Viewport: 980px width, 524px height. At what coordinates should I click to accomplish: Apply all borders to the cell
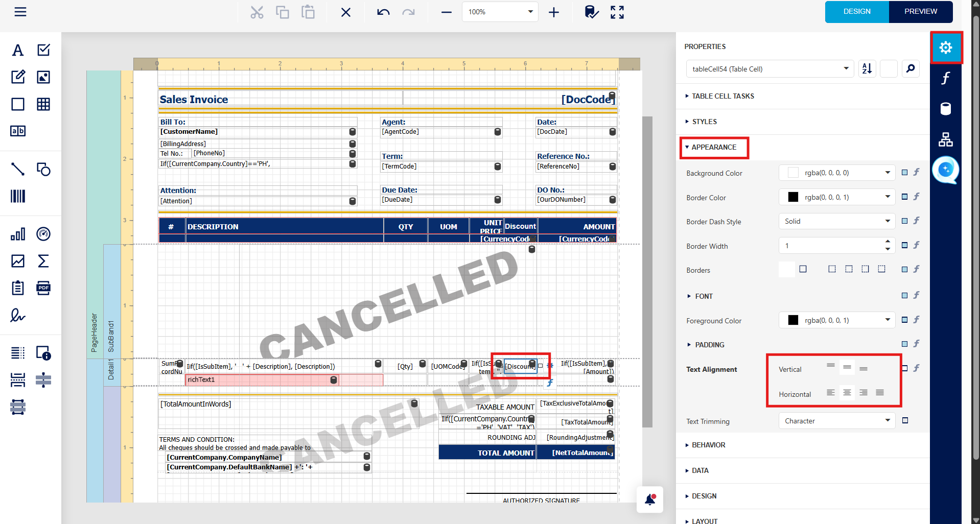[x=803, y=269]
